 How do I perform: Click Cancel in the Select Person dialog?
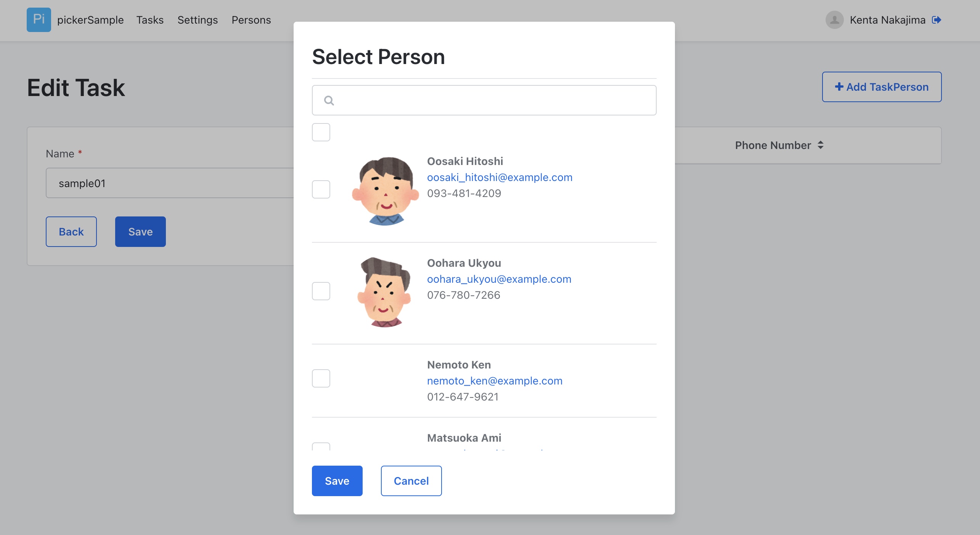coord(411,481)
